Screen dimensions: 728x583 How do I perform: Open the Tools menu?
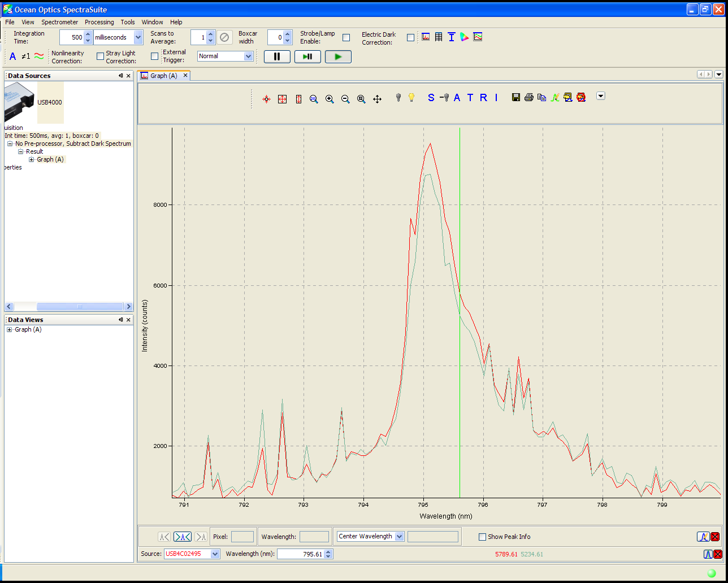click(128, 22)
